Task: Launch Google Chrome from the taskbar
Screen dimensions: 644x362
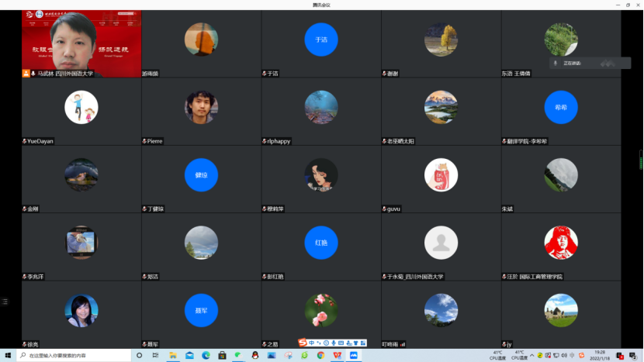Action: (320, 356)
